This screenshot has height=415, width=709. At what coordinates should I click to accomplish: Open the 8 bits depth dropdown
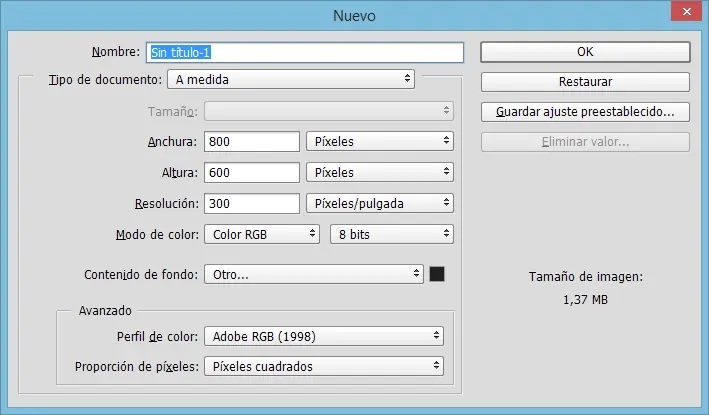point(392,234)
